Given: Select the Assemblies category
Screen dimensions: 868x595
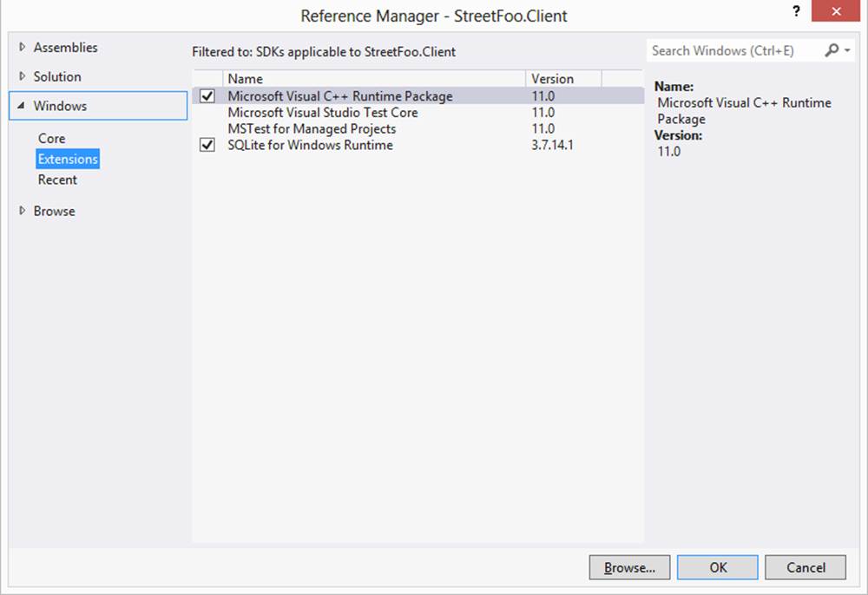Looking at the screenshot, I should click(x=65, y=48).
